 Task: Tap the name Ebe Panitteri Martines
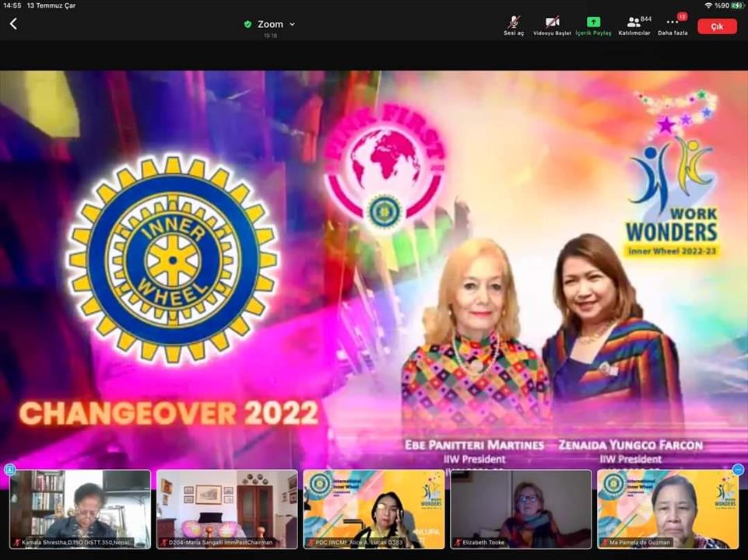pyautogui.click(x=475, y=445)
